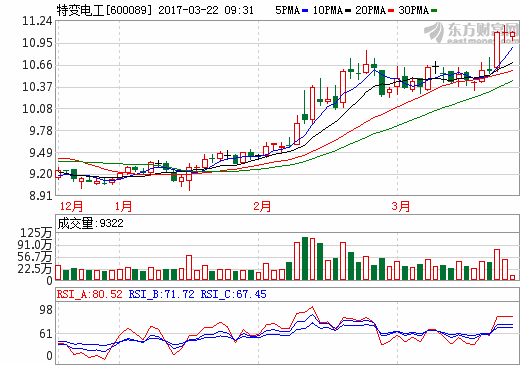Select the 20PMA legend label

(x=370, y=10)
